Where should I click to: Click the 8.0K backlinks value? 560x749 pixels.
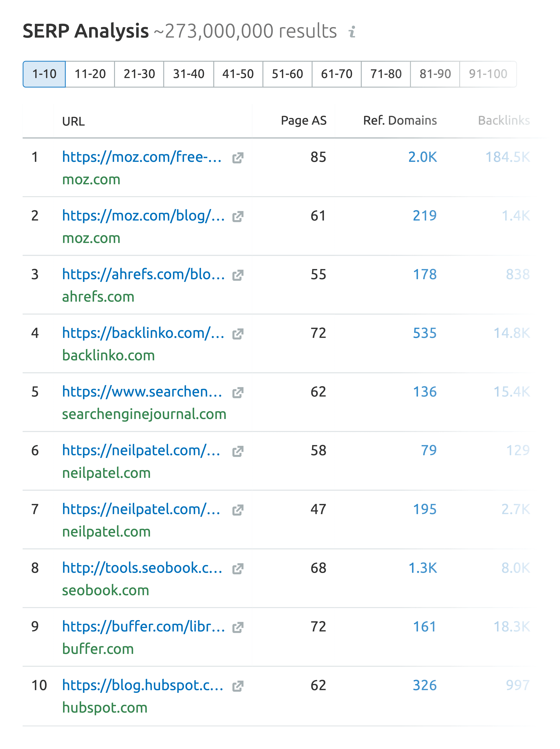tap(516, 568)
